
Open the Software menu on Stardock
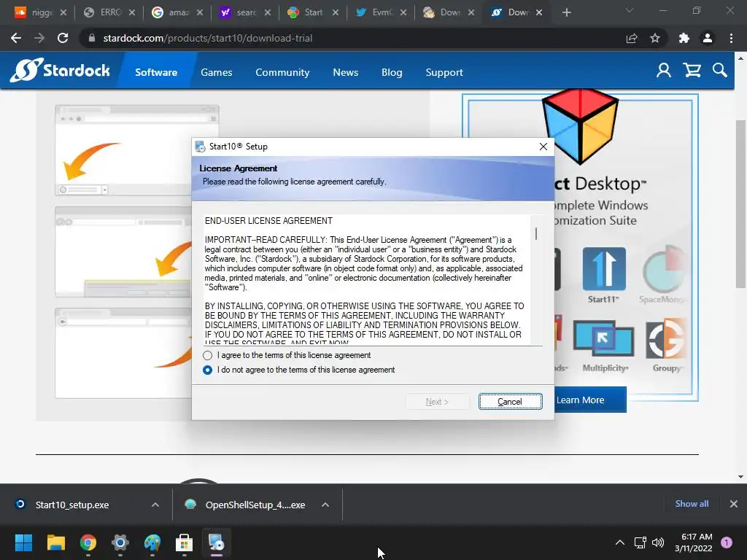pos(156,72)
